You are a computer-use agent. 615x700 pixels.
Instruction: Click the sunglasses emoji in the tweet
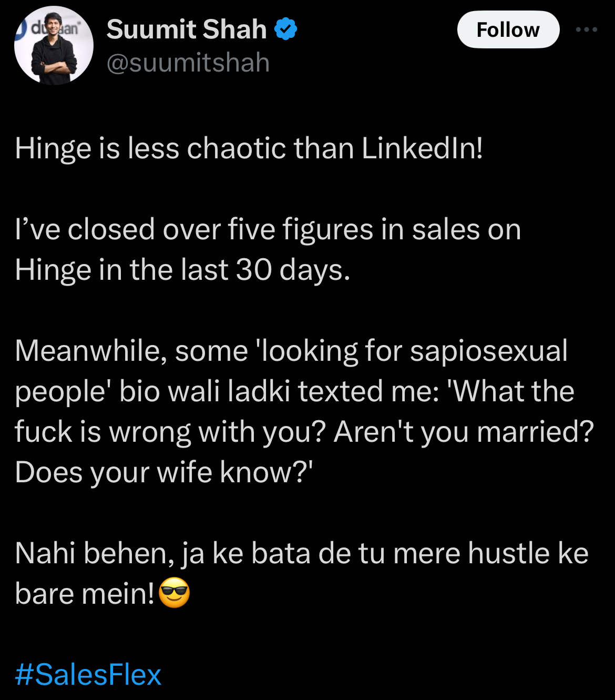(x=174, y=593)
